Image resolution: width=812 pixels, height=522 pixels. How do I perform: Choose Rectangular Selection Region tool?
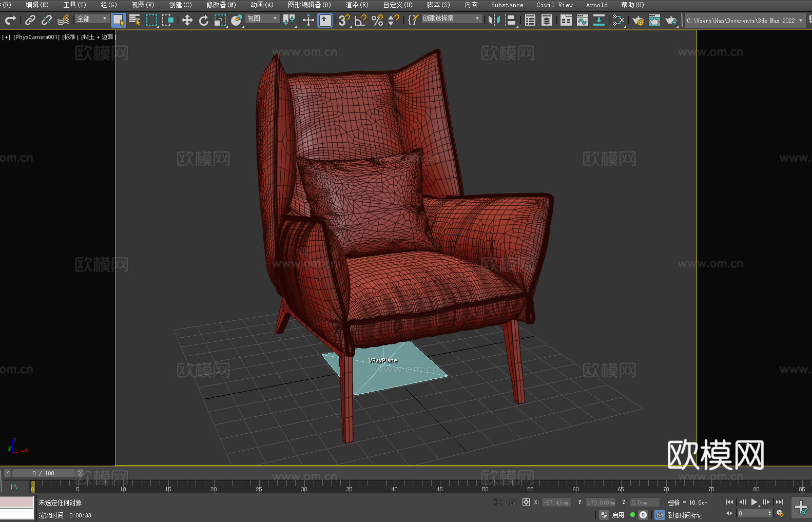click(x=151, y=20)
